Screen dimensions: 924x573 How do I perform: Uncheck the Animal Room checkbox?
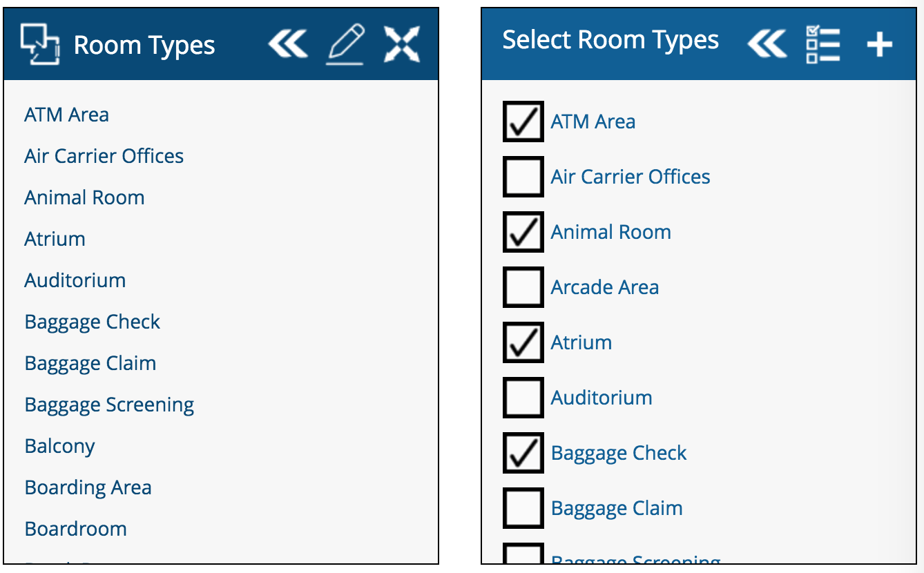click(523, 232)
